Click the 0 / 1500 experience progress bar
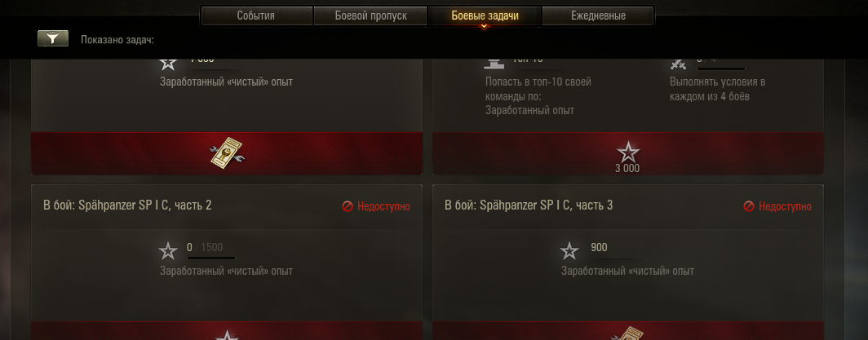868x340 pixels. tap(211, 258)
